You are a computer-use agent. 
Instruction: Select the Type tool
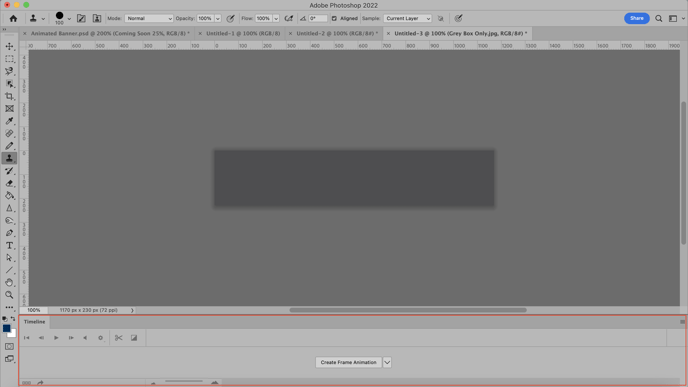tap(9, 245)
